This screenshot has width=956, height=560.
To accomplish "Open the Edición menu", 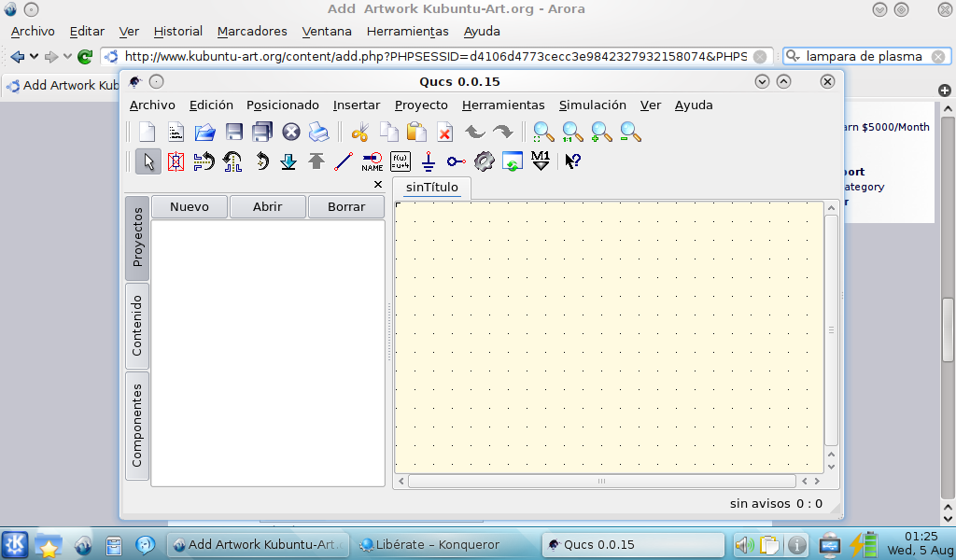I will click(x=211, y=105).
